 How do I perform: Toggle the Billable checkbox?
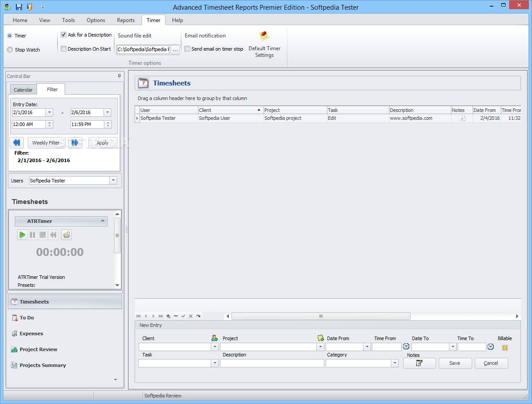[x=505, y=348]
